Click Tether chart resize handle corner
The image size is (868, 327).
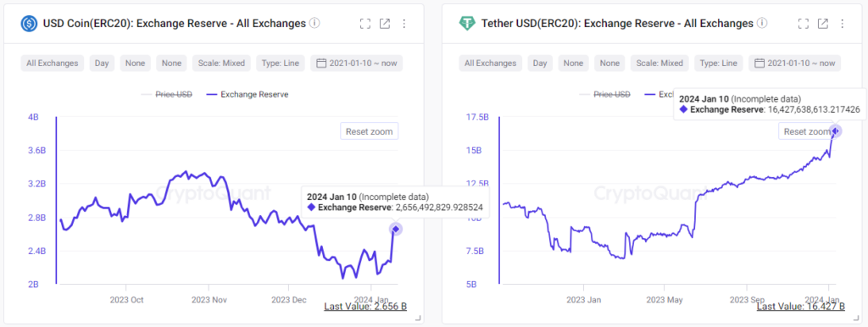[856, 319]
